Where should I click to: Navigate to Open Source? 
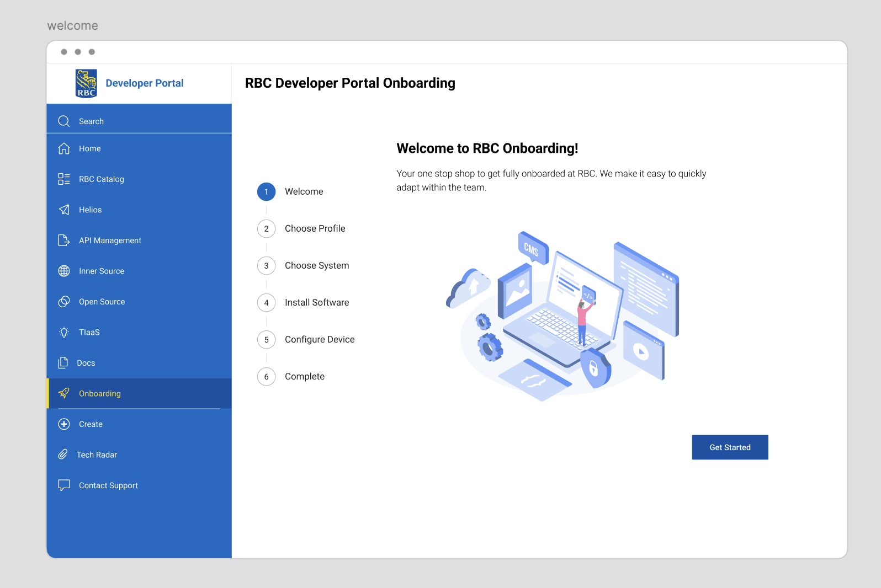coord(139,302)
